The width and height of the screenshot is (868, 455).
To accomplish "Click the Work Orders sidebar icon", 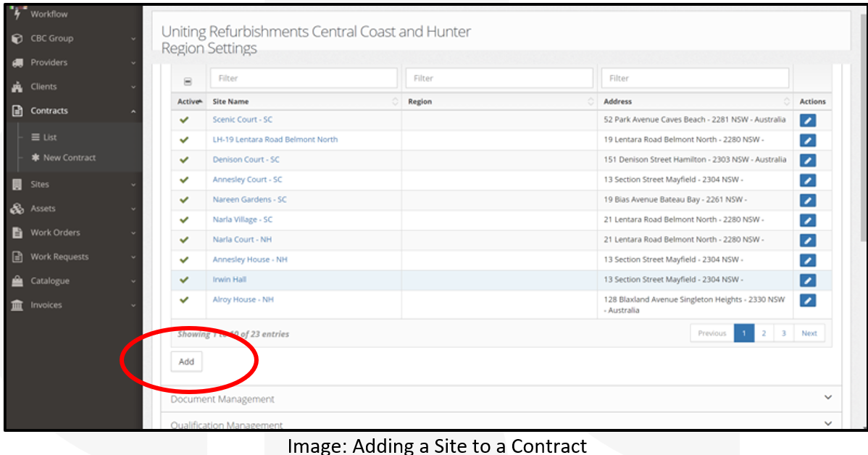I will click(x=17, y=233).
